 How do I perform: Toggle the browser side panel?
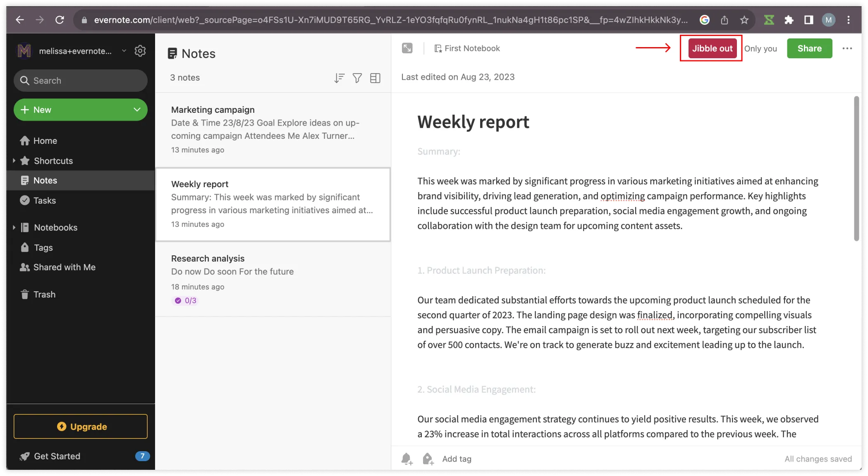coord(808,20)
